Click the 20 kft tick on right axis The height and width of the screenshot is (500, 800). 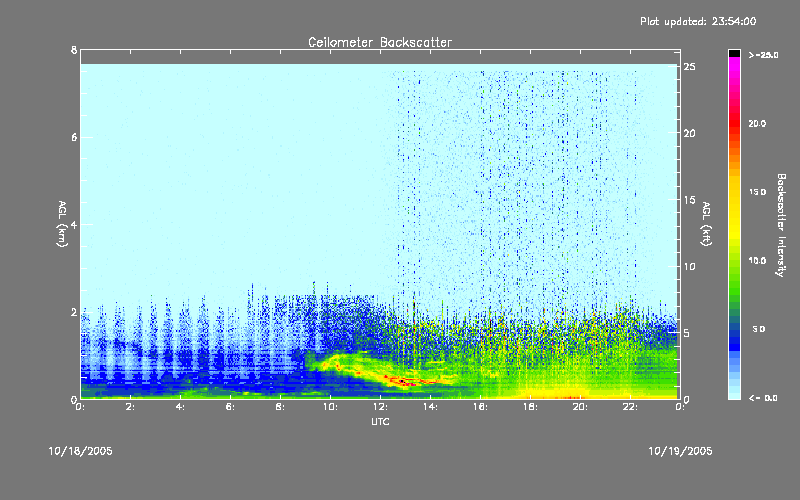(689, 133)
